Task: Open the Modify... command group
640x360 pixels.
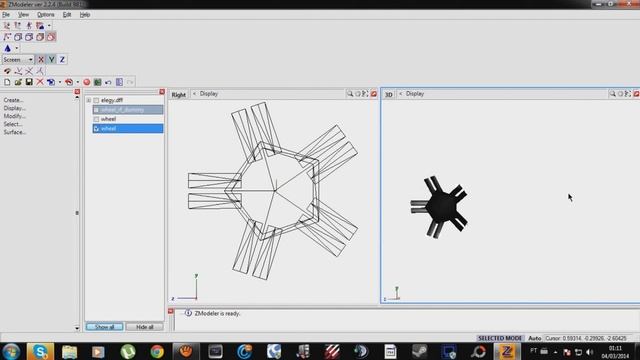Action: [x=14, y=116]
